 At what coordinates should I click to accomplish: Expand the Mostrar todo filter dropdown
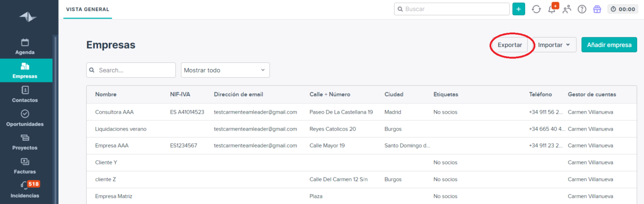pyautogui.click(x=226, y=70)
